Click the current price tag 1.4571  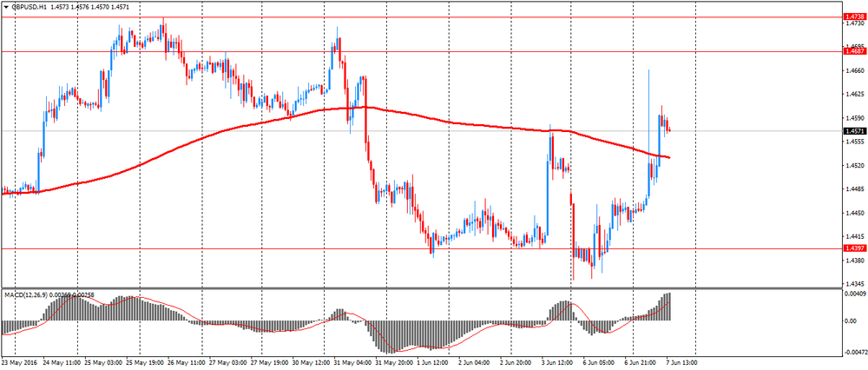coord(853,131)
